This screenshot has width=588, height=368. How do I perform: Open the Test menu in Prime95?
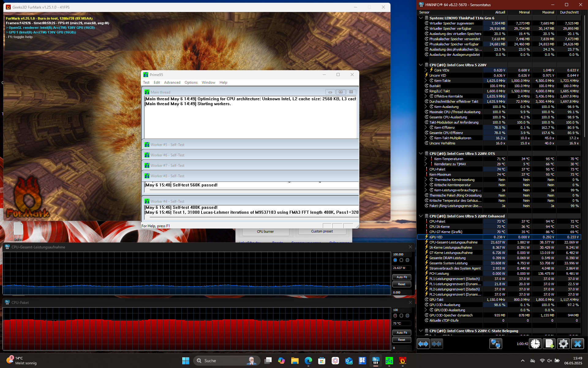coord(146,82)
